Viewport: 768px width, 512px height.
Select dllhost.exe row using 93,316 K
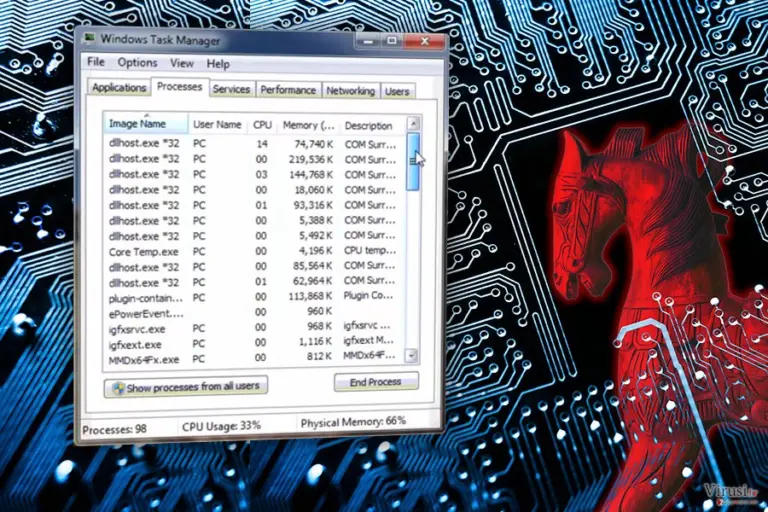point(253,205)
